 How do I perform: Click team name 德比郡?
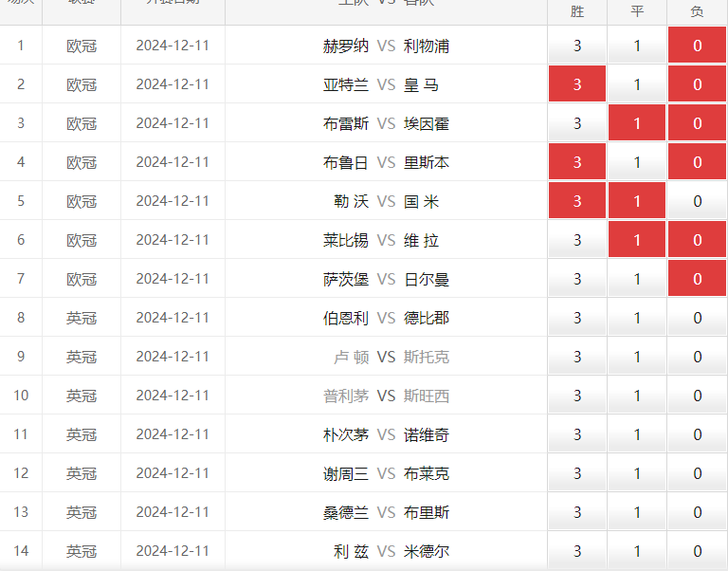(427, 318)
